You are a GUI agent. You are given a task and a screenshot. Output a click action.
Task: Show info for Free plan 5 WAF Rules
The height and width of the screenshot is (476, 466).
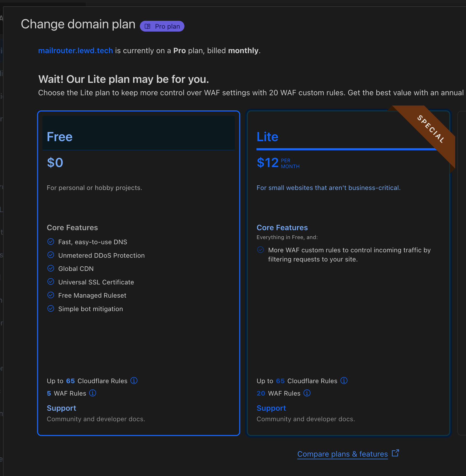[93, 393]
